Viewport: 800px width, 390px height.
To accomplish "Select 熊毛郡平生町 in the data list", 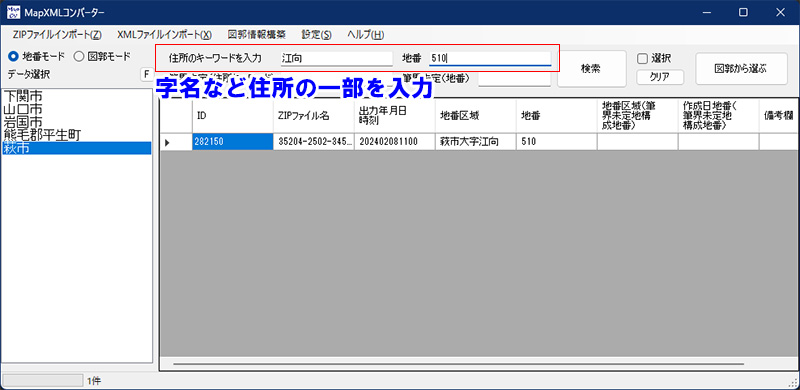I will pos(77,135).
